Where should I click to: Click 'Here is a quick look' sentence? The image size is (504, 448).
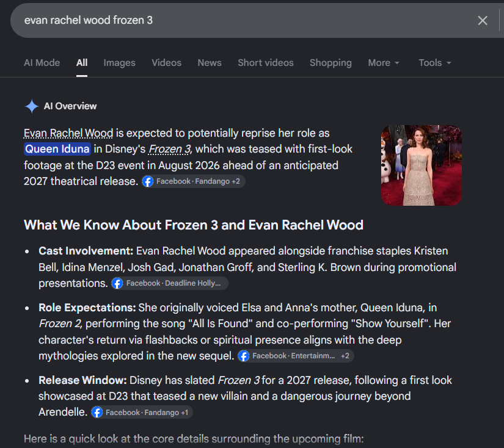tap(194, 439)
